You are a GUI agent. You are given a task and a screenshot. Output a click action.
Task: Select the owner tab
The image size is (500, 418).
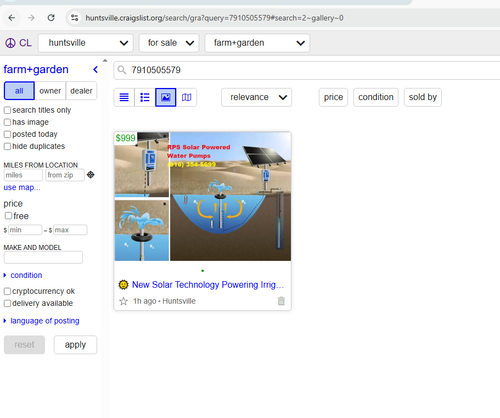point(50,91)
